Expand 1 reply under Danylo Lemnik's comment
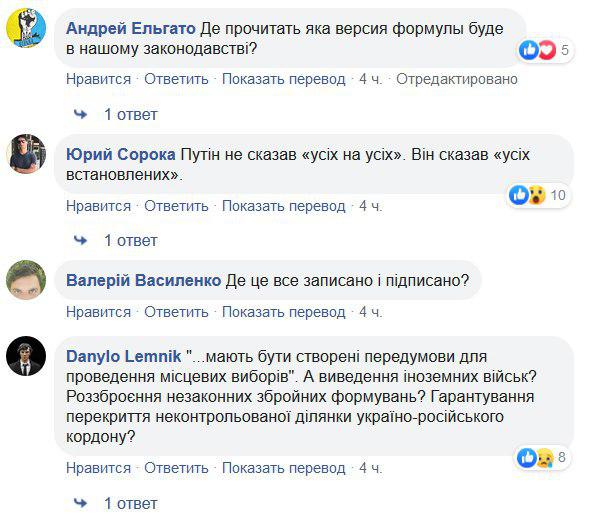The height and width of the screenshot is (518, 615). tap(130, 502)
